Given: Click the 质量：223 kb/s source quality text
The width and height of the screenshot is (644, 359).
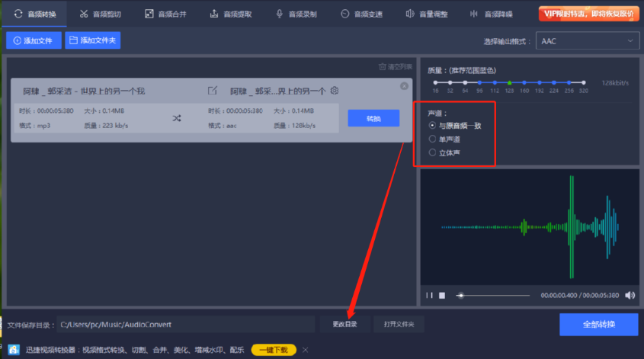Looking at the screenshot, I should click(106, 126).
